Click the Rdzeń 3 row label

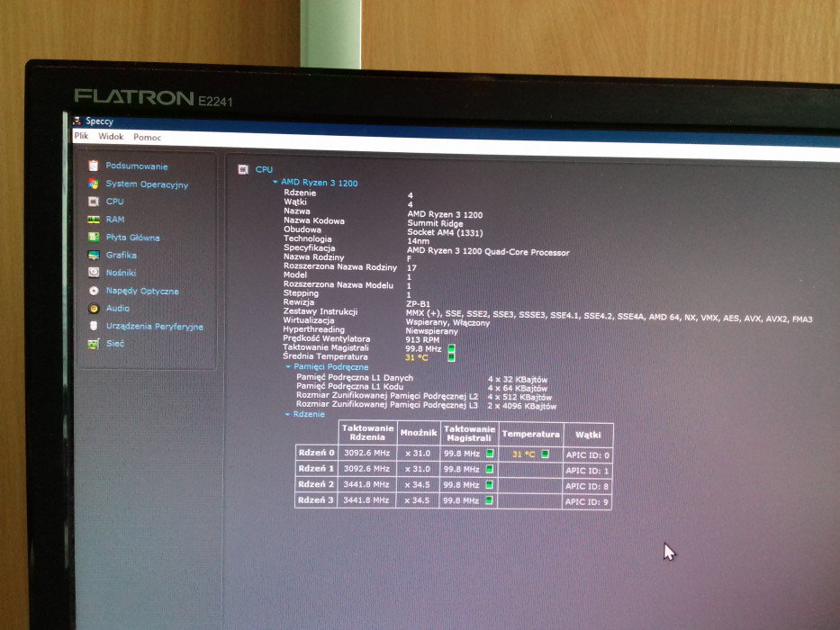point(315,499)
